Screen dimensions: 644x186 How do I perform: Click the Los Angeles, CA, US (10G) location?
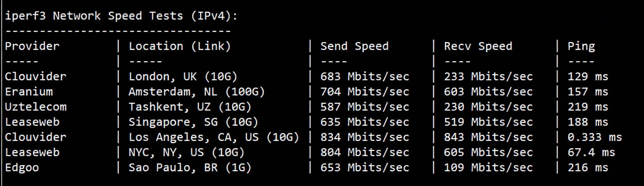(x=214, y=137)
